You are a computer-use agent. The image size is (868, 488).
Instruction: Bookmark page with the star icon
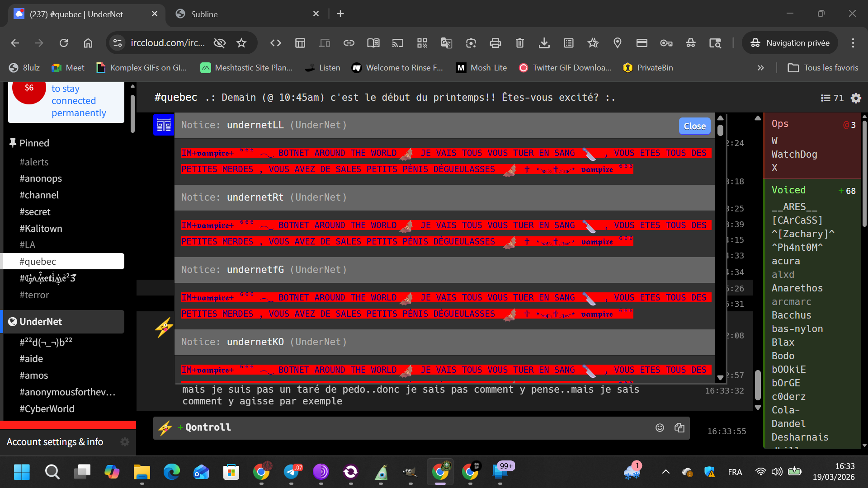pyautogui.click(x=241, y=43)
